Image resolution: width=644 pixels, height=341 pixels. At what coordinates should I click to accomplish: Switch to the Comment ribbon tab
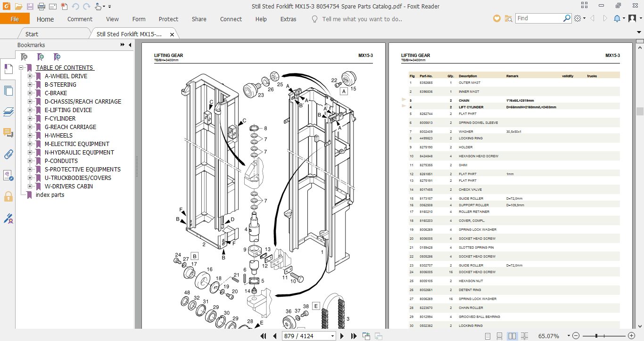tap(80, 19)
